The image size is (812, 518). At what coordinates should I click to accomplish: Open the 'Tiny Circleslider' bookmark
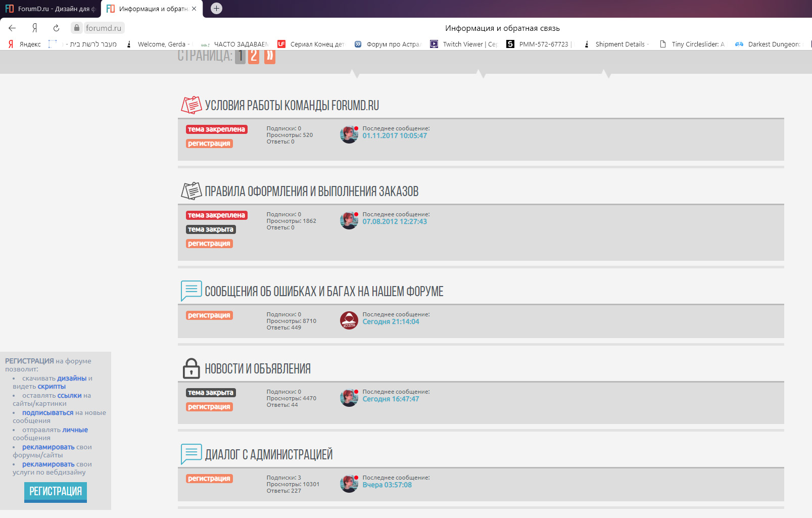(692, 44)
